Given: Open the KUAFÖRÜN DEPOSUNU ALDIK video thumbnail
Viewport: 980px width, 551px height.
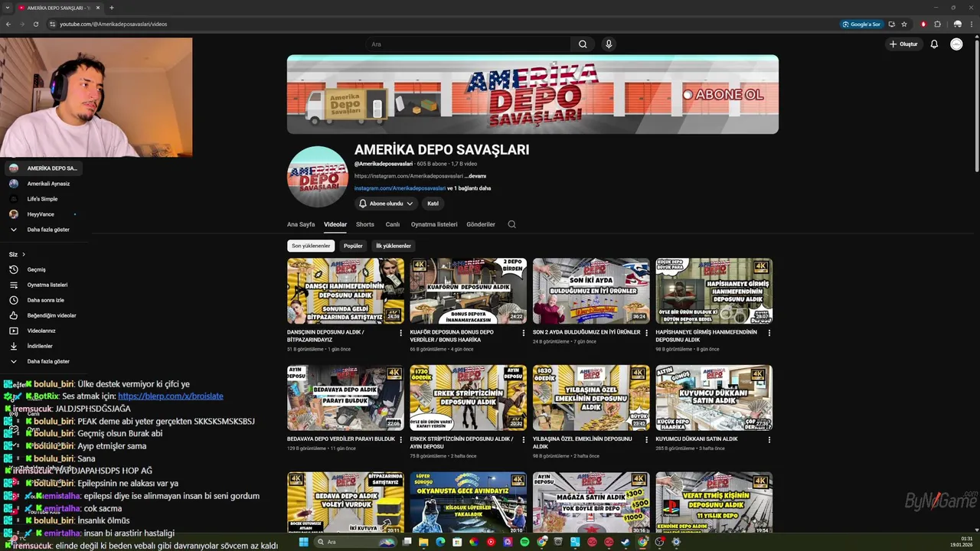Looking at the screenshot, I should pyautogui.click(x=468, y=291).
